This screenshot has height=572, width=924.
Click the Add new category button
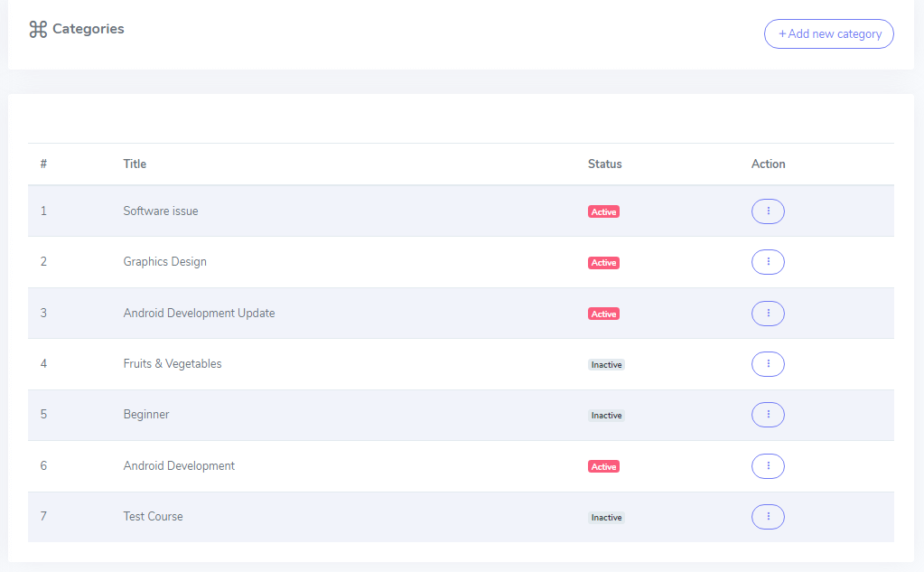828,34
